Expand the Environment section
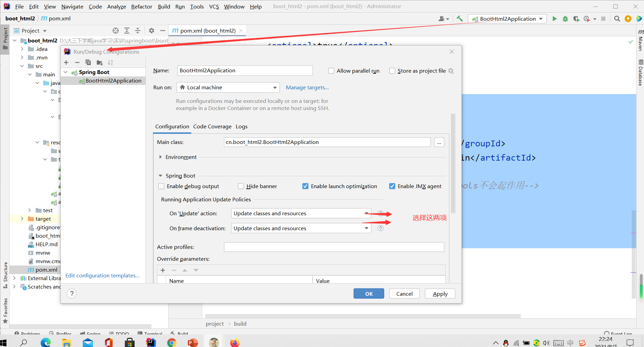644x347 pixels. pos(160,157)
